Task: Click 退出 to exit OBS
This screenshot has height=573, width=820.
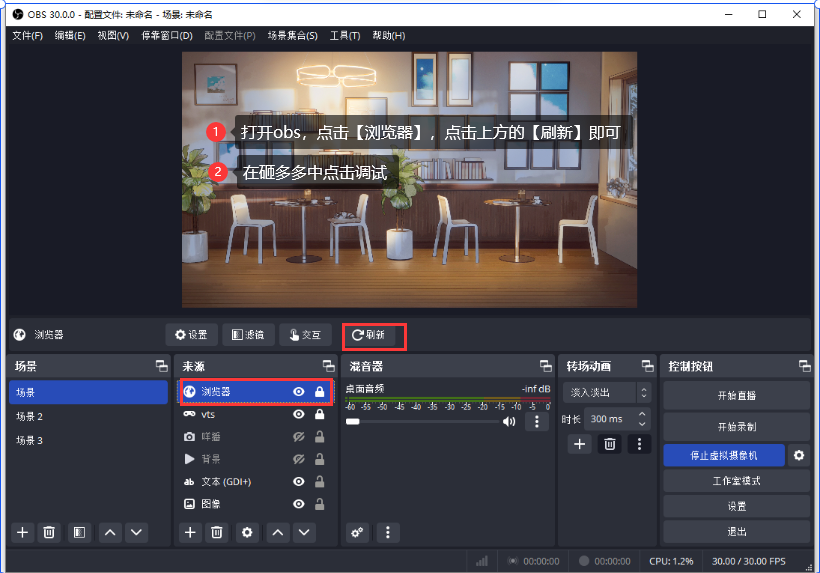Action: (736, 532)
